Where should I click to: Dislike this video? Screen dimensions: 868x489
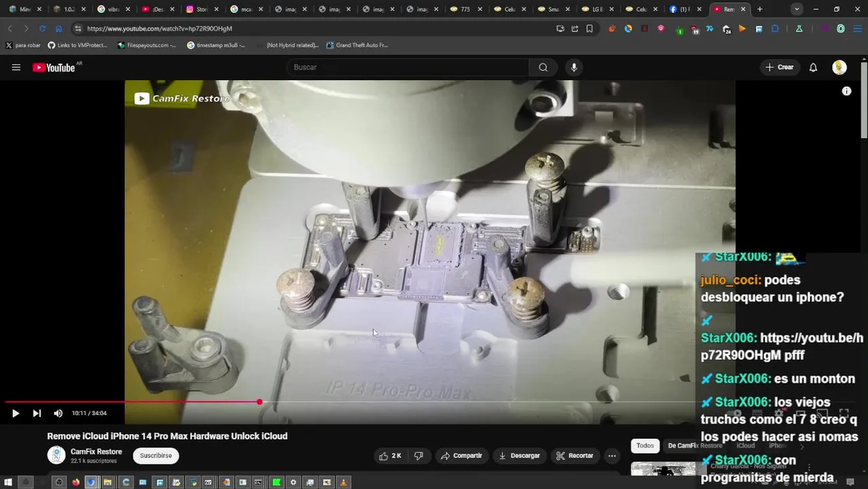coord(419,456)
